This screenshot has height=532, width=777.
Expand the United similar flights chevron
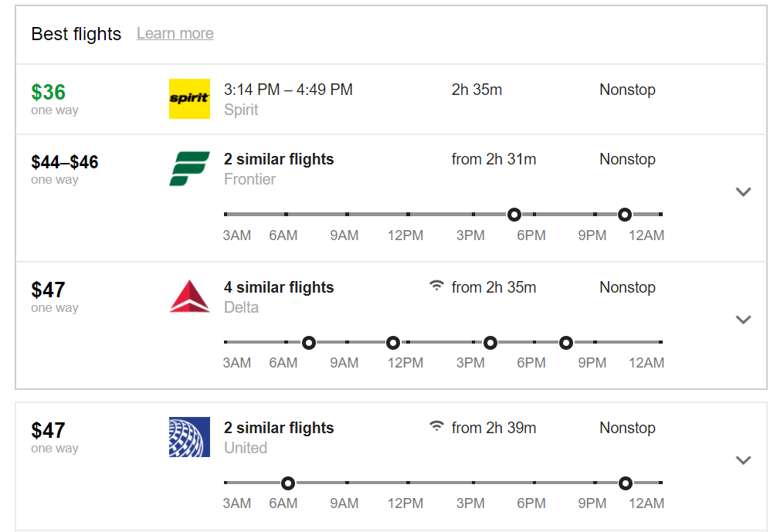click(743, 460)
